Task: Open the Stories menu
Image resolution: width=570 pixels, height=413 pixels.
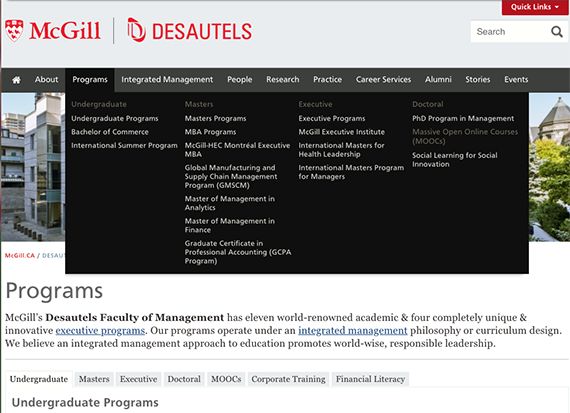Action: (x=478, y=80)
